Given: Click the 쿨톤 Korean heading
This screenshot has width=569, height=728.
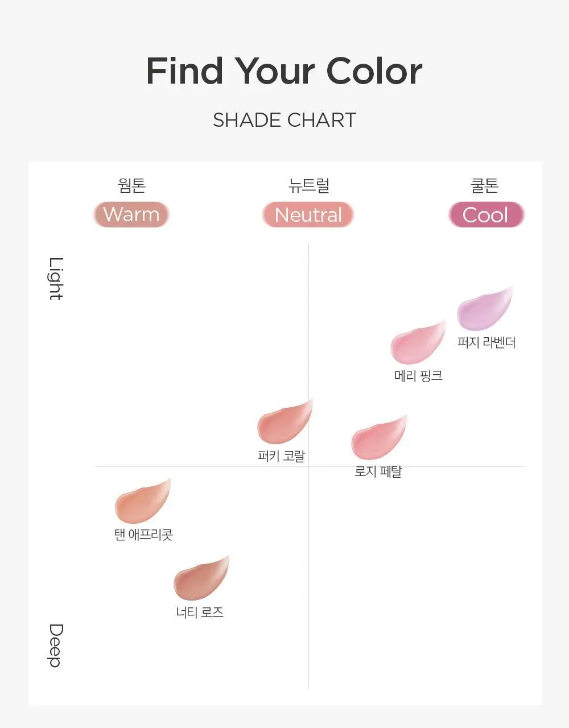Looking at the screenshot, I should coord(485,185).
